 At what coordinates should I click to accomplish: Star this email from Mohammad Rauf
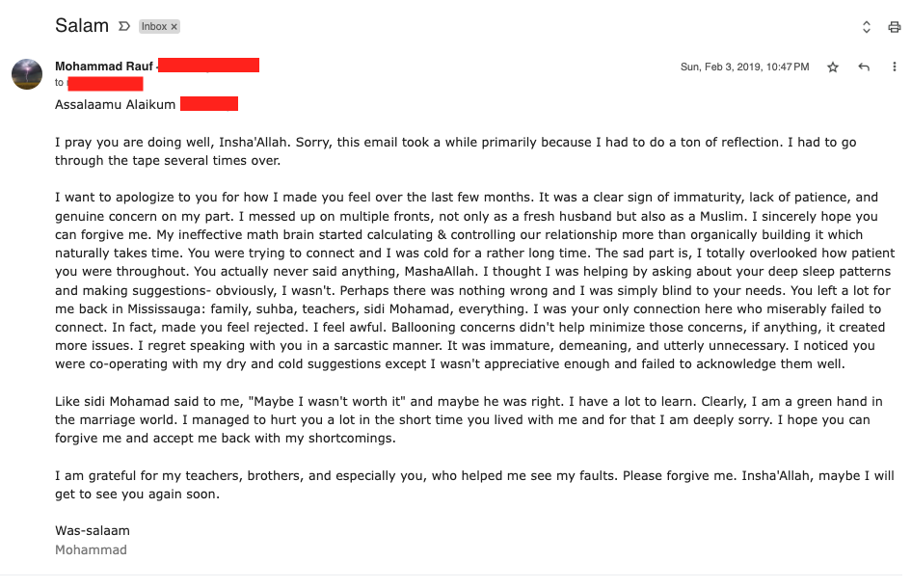pos(833,67)
